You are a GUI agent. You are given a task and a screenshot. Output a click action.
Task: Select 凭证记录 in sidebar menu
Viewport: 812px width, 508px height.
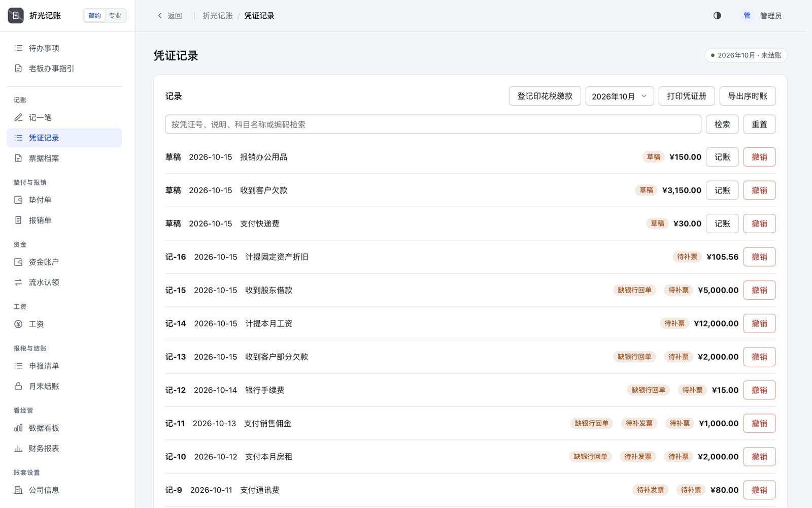64,138
